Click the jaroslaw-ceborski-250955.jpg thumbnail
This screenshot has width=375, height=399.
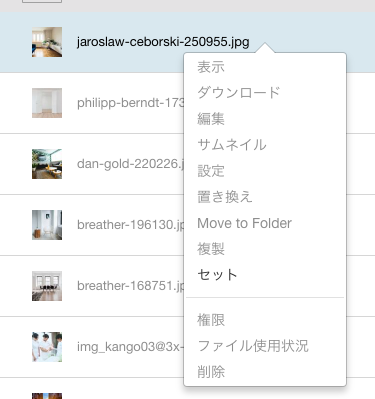(47, 42)
